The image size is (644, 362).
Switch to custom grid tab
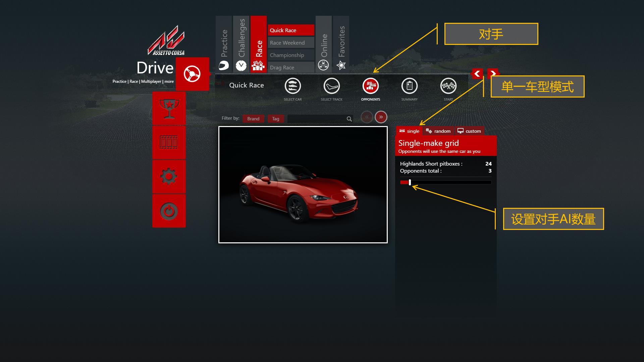(x=469, y=131)
